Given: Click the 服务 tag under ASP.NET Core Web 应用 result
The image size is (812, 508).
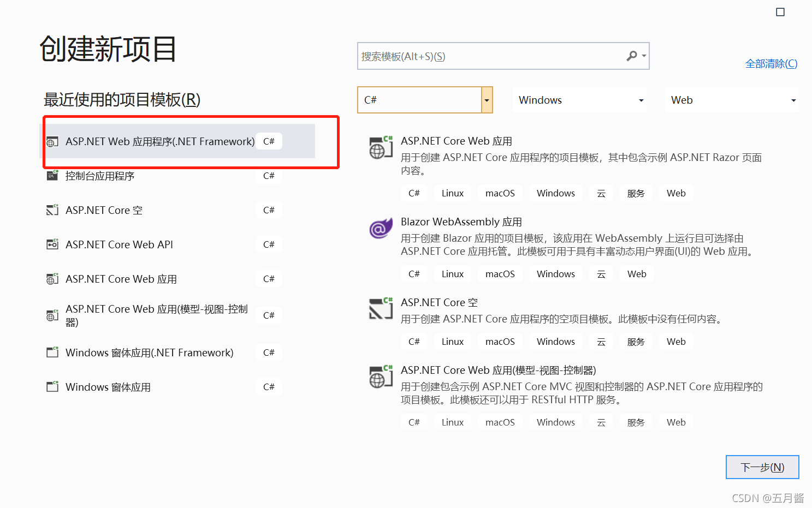Looking at the screenshot, I should point(636,193).
